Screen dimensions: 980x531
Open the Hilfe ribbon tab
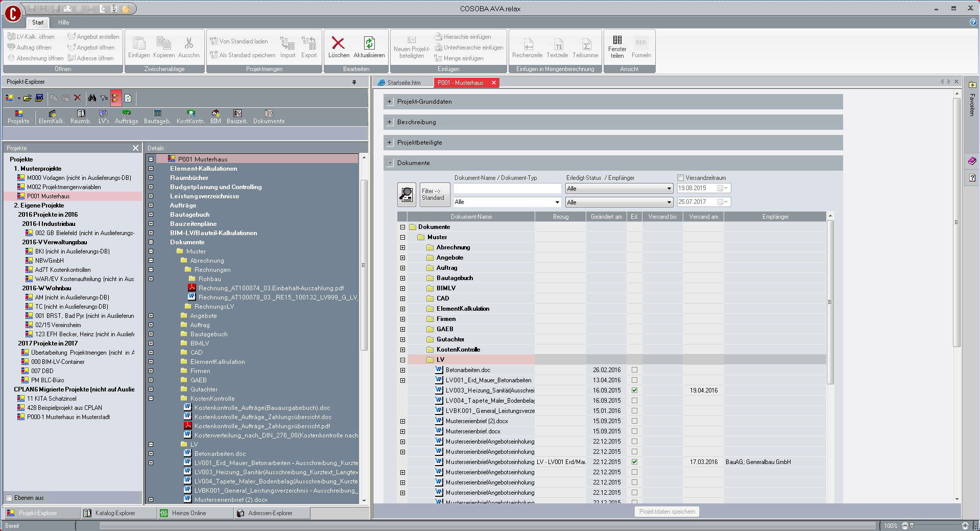63,22
